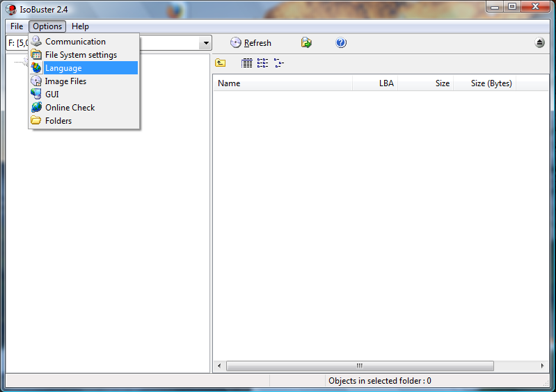Minimize the IsoBuster window

tap(495, 7)
